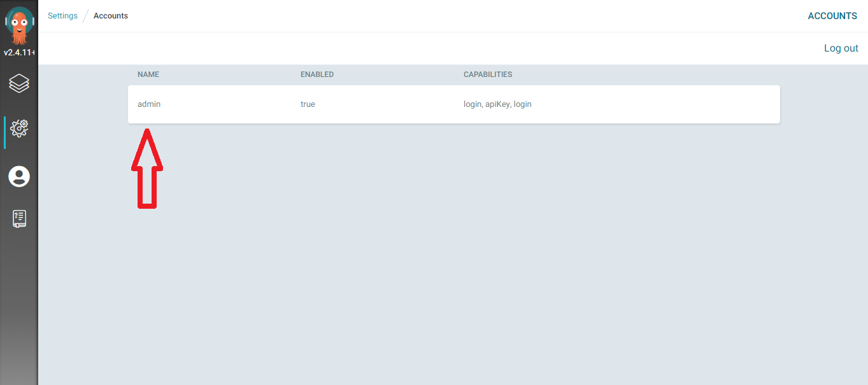868x385 pixels.
Task: Click the 'true' enabled value for admin
Action: [308, 104]
